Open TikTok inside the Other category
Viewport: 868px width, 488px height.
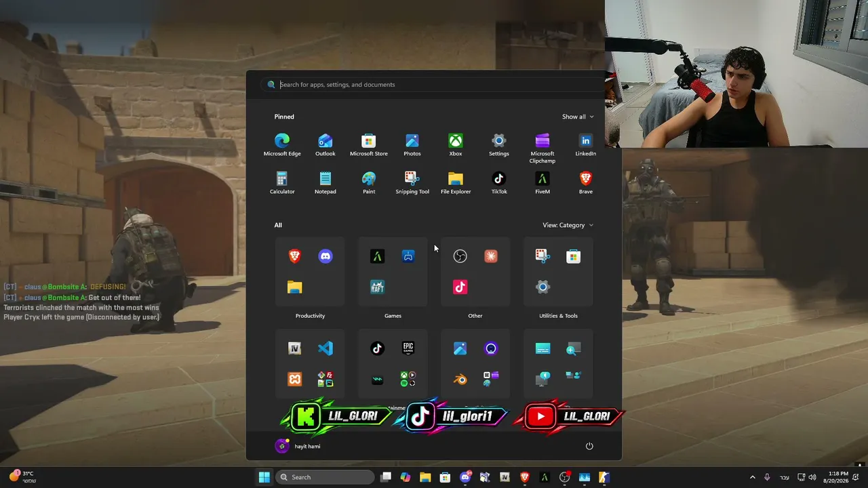[x=460, y=287]
